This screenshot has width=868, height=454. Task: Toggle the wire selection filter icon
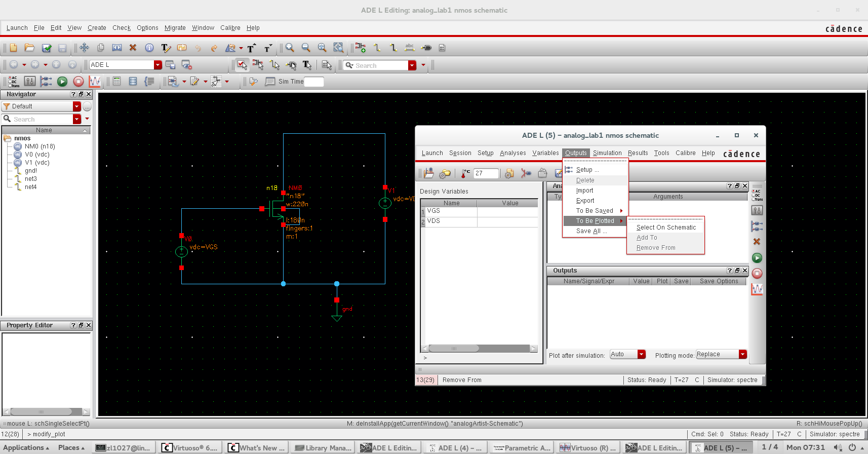click(x=274, y=65)
